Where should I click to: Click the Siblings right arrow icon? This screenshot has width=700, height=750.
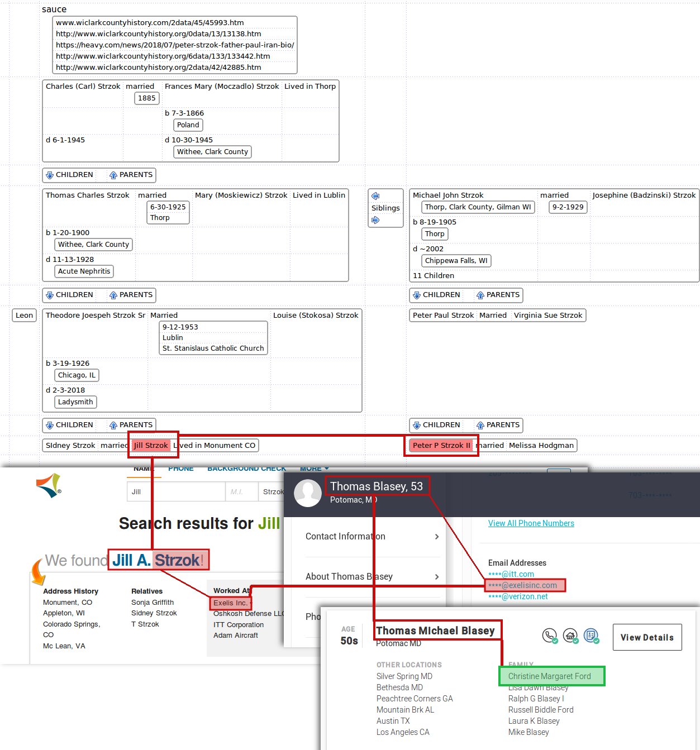[x=375, y=220]
